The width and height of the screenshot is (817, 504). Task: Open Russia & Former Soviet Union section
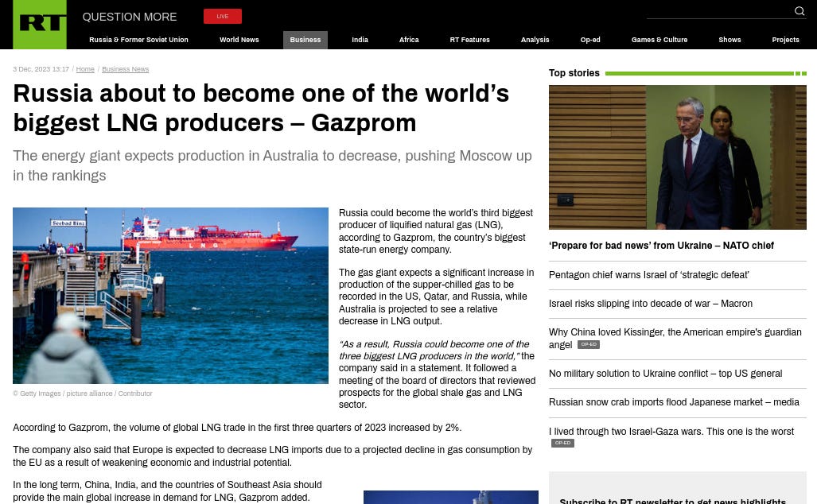[x=138, y=40]
